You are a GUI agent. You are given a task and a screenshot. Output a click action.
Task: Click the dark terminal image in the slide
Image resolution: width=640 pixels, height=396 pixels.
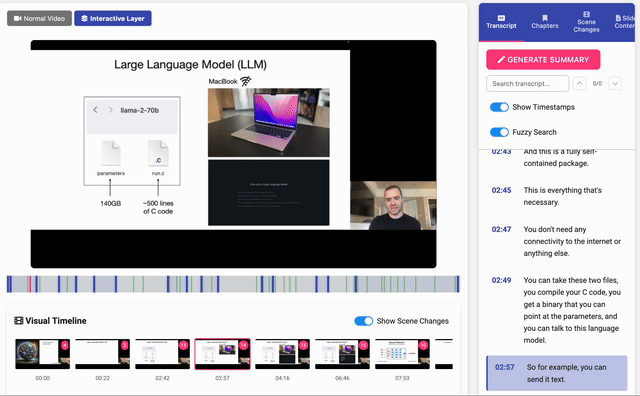[x=269, y=193]
